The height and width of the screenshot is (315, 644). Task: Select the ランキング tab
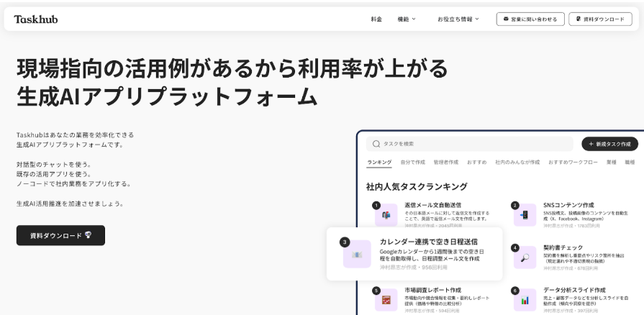(379, 163)
